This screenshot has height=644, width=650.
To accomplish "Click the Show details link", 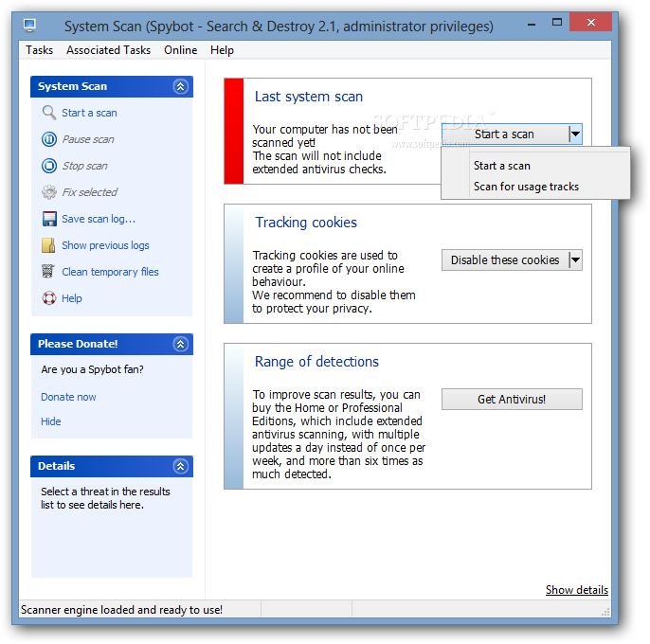I will point(577,590).
